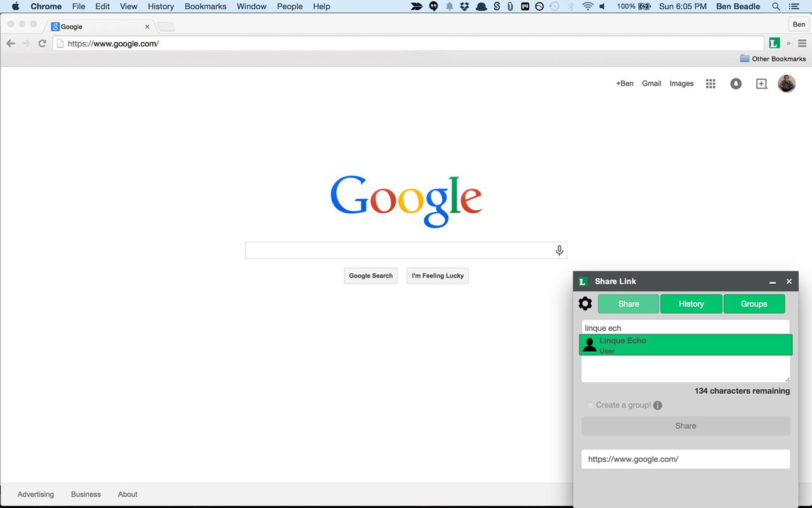Switch to the Groups tab

[754, 304]
